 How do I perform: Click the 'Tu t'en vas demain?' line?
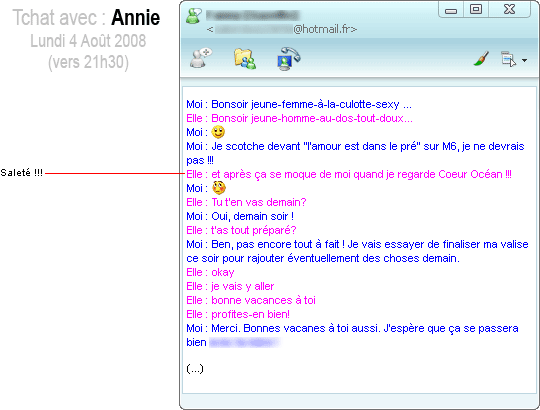246,202
